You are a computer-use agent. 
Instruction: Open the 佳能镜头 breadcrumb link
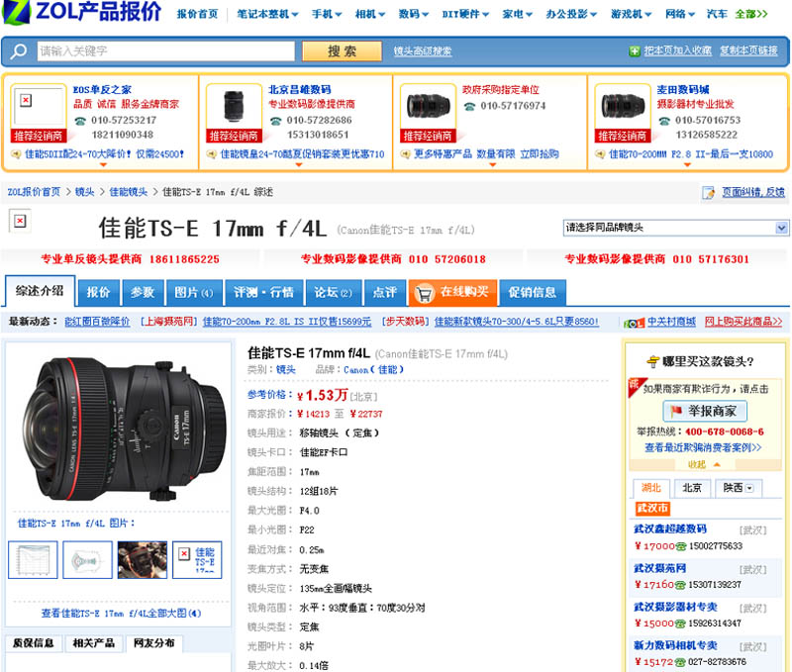[x=129, y=192]
